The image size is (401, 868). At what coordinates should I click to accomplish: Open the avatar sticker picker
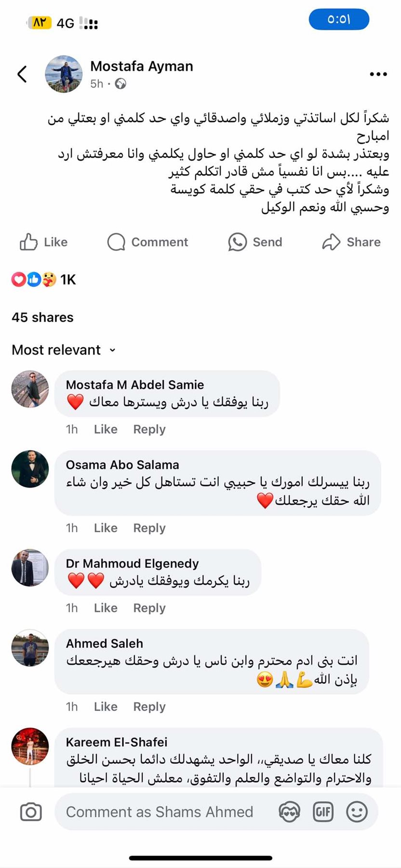point(289,812)
